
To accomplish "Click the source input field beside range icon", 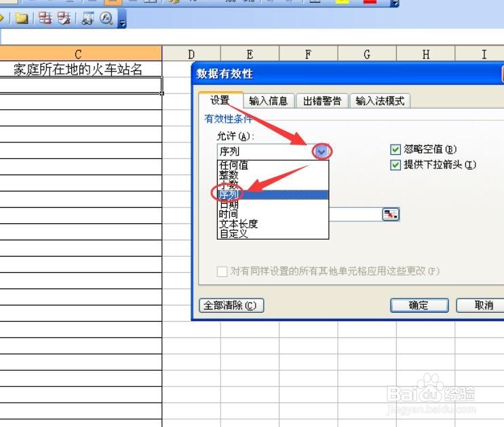I will [355, 215].
